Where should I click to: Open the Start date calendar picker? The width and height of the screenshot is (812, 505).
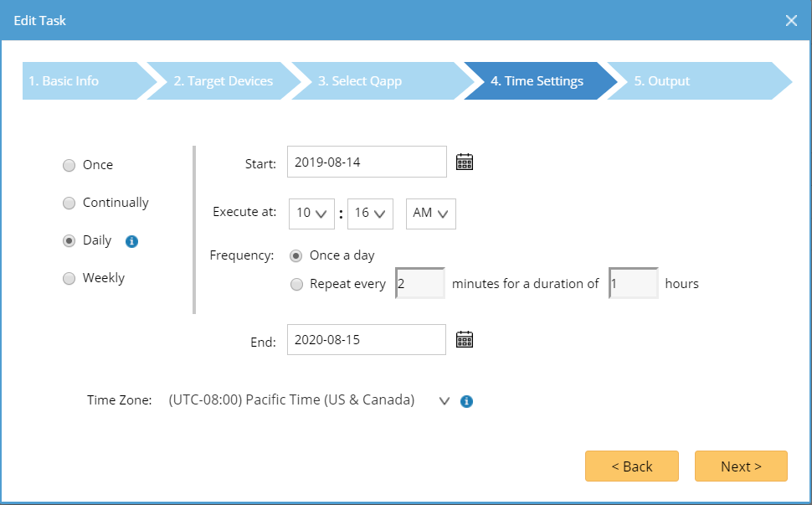coord(465,162)
